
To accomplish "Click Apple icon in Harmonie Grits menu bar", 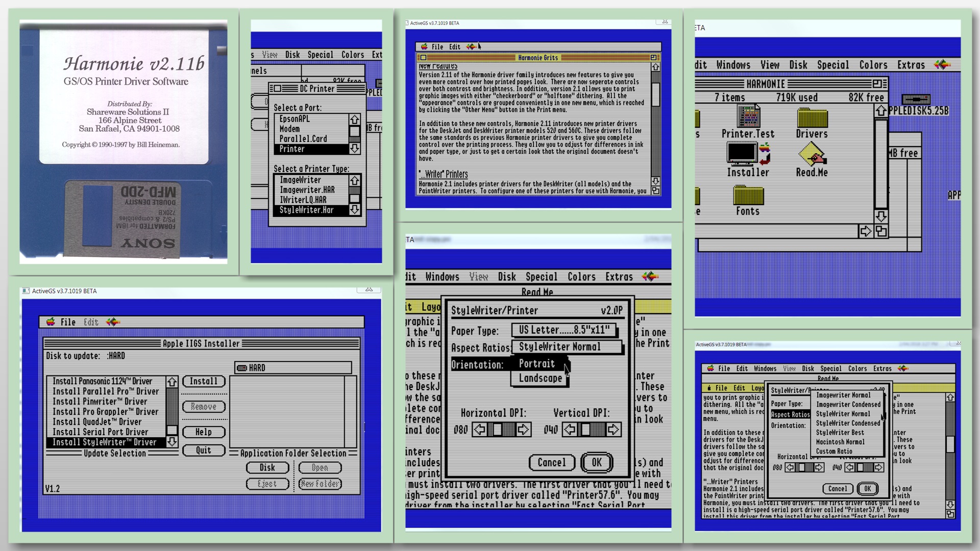I will (424, 46).
